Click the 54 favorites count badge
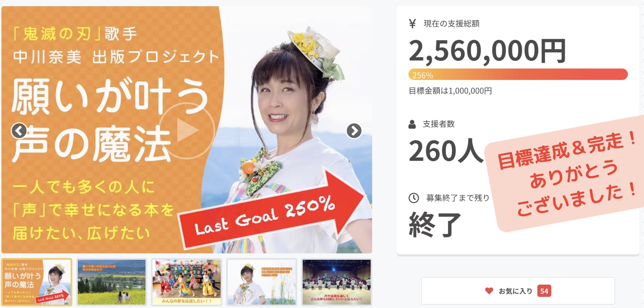644x308 pixels. (x=544, y=291)
